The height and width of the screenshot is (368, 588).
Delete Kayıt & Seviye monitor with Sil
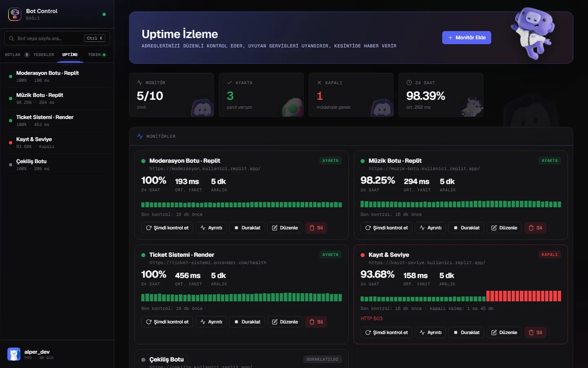535,332
